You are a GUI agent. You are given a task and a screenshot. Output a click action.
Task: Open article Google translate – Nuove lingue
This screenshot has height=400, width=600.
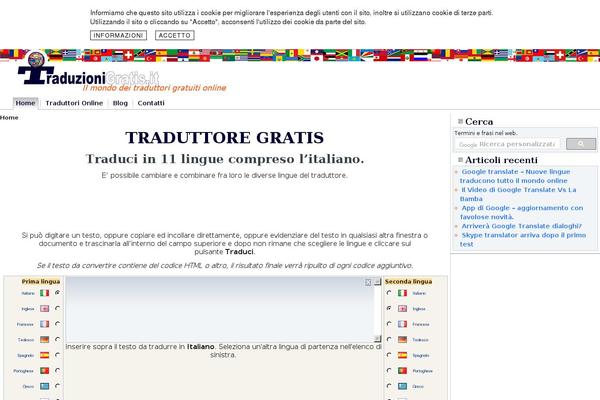click(x=515, y=176)
